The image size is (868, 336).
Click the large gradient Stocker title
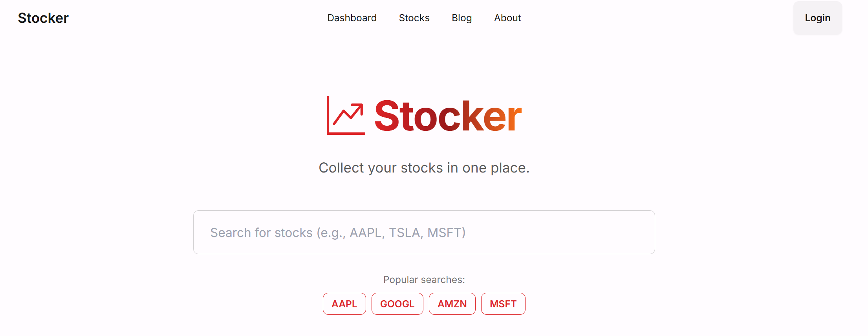448,116
